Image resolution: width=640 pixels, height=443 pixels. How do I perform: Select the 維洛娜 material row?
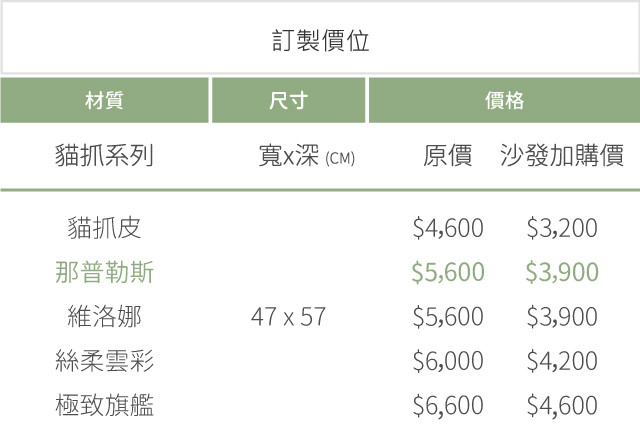pos(105,317)
